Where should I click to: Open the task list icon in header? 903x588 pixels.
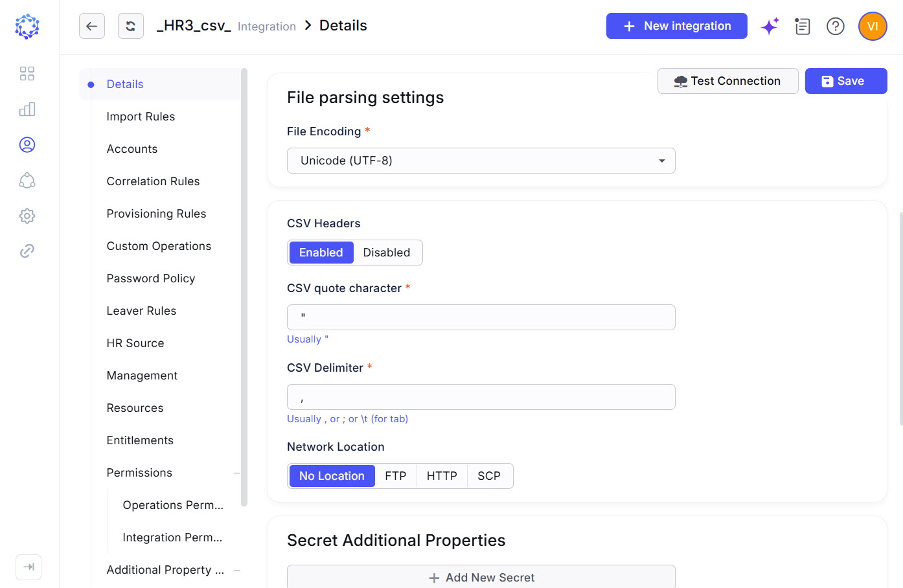[x=803, y=26]
